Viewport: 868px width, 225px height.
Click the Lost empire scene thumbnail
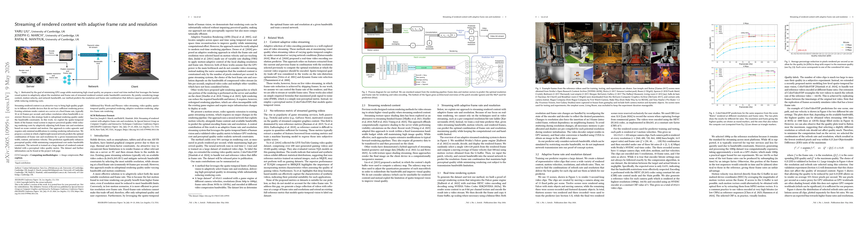point(578,53)
